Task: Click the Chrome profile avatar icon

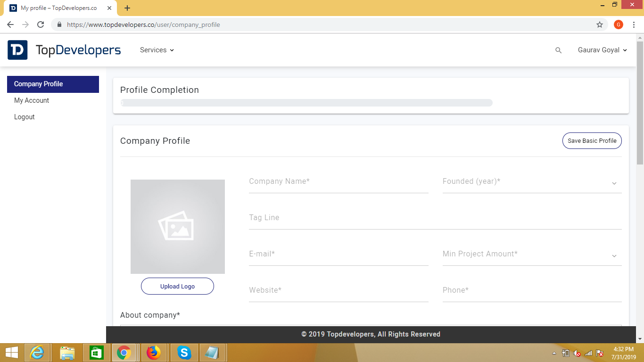Action: pyautogui.click(x=618, y=25)
